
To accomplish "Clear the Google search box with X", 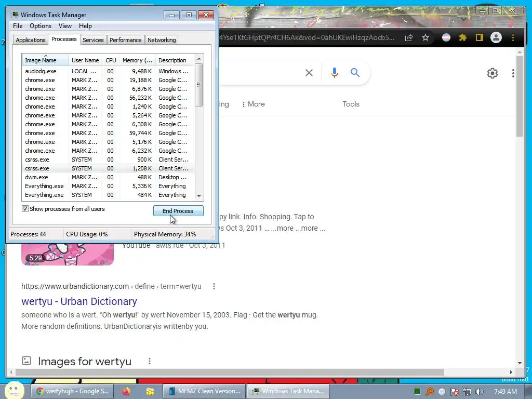I will click(x=309, y=73).
